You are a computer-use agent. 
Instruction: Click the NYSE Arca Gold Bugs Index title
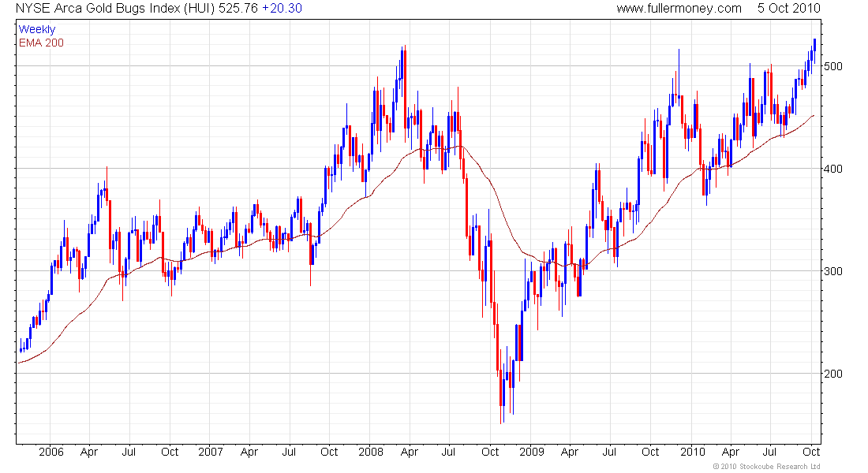[115, 9]
